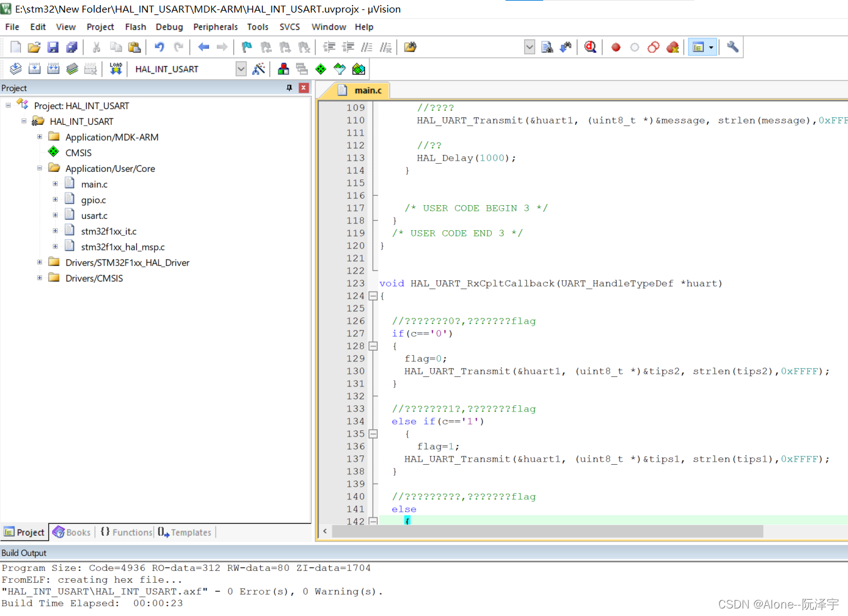The height and width of the screenshot is (616, 848).
Task: Create a new file with New icon
Action: click(x=16, y=47)
